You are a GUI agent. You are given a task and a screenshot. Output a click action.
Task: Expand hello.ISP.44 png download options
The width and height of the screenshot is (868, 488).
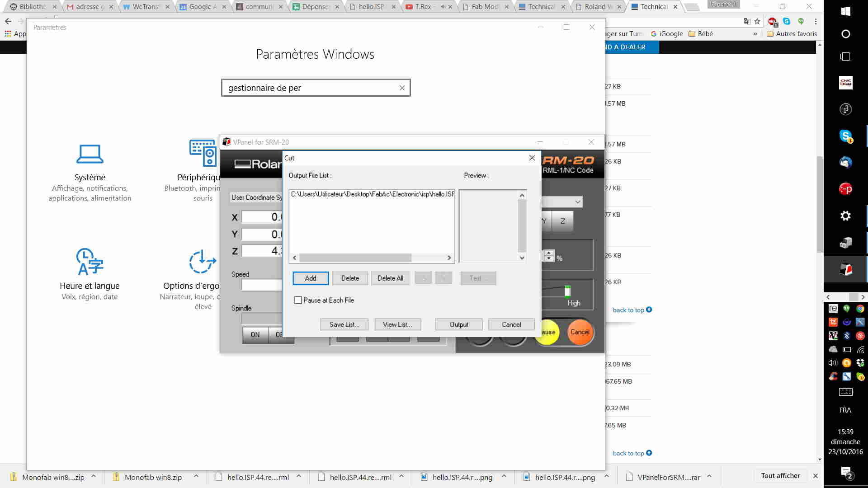coord(504,476)
